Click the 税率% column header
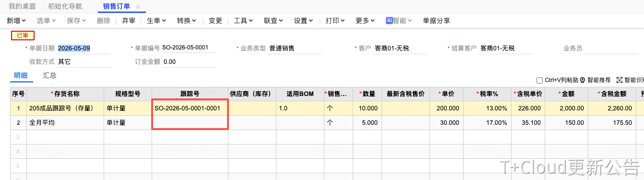Screen dimensions: 644x180 coord(487,94)
